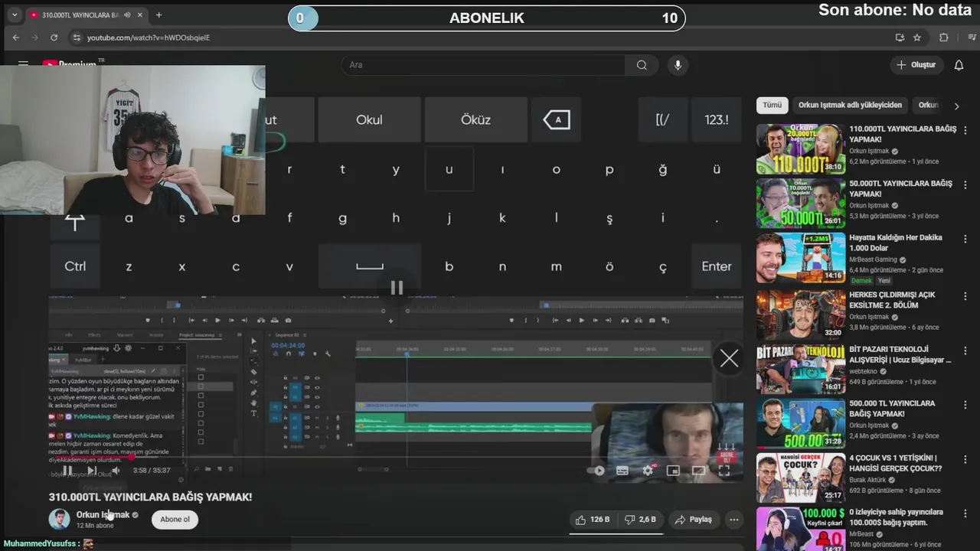Enter fullscreen mode

pyautogui.click(x=724, y=471)
